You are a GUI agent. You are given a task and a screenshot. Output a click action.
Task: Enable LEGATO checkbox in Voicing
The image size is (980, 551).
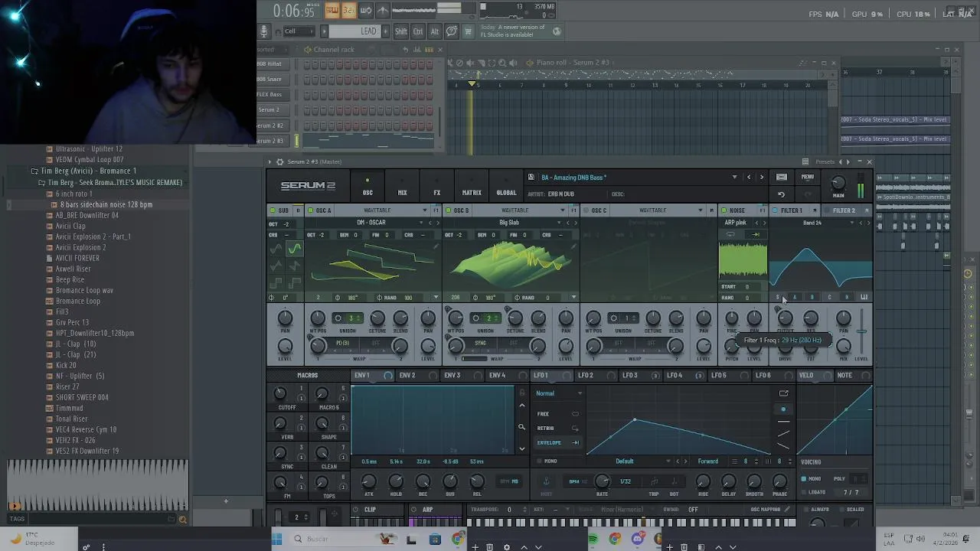pos(803,492)
